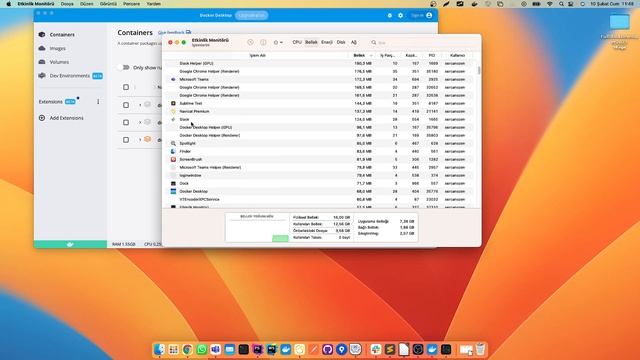Open the Görüntü menu

coord(108,4)
